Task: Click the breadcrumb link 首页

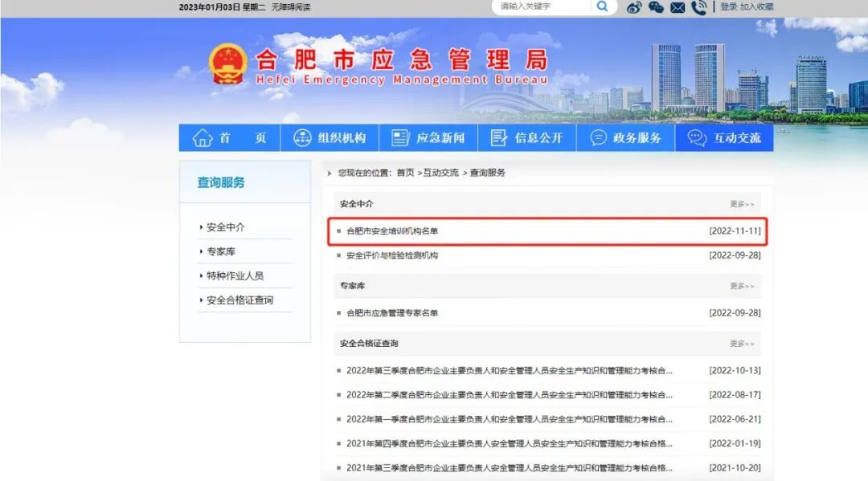Action: point(407,172)
